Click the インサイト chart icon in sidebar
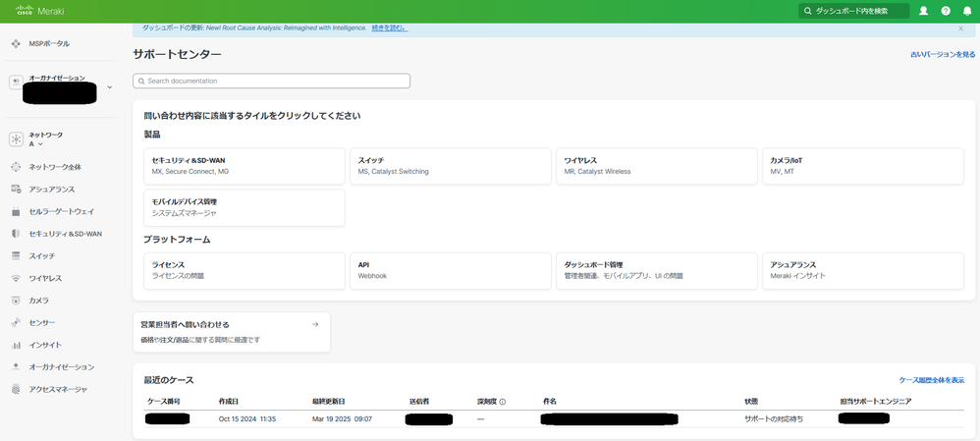Image resolution: width=980 pixels, height=441 pixels. click(x=16, y=345)
